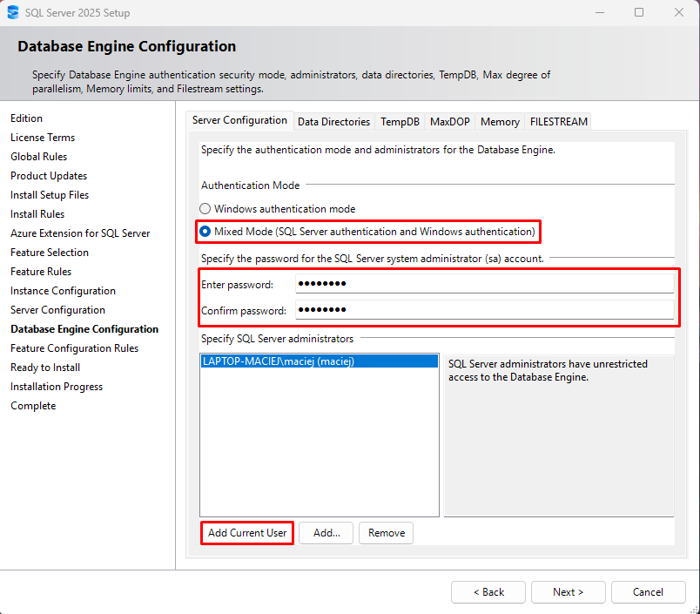Click License Terms in the step list

[43, 138]
